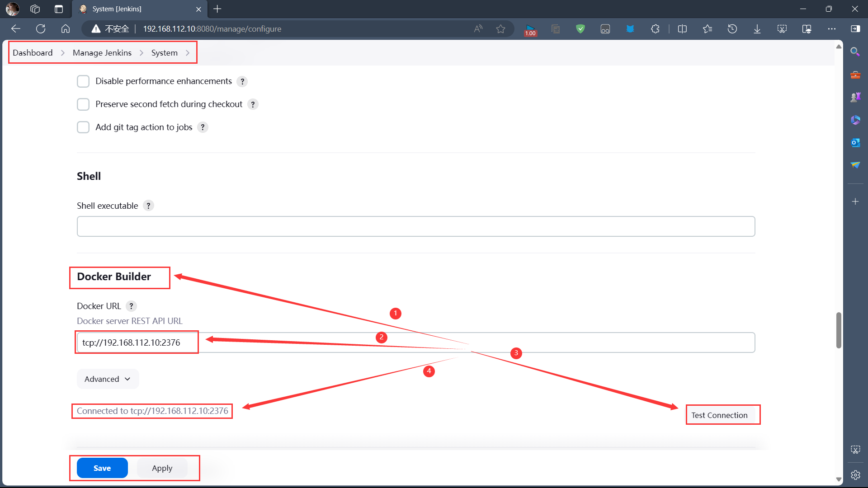868x488 pixels.
Task: Open the split screen toolbar icon
Action: [x=682, y=28]
